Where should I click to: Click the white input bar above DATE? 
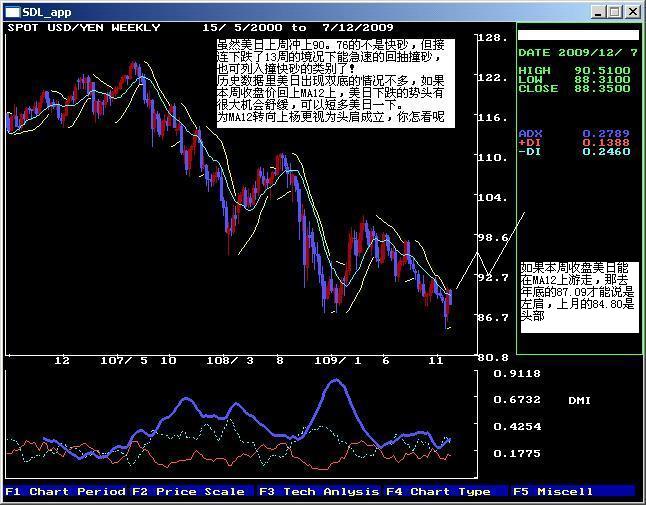578,35
